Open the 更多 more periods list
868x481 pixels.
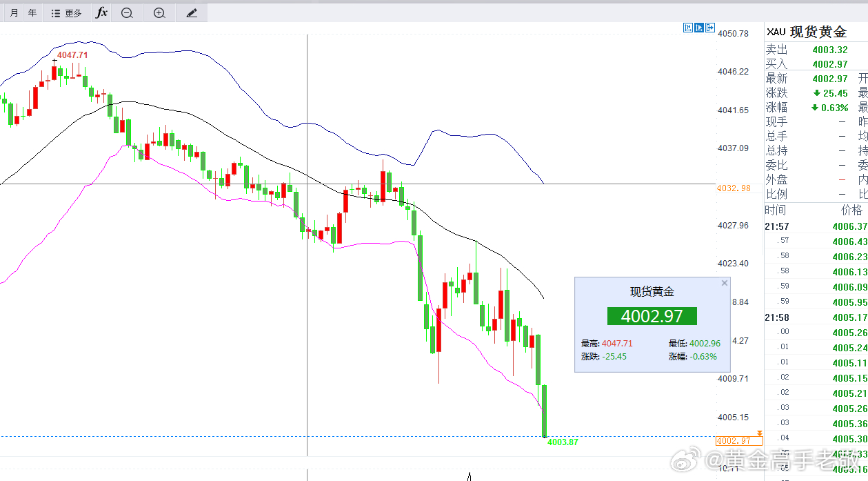pyautogui.click(x=67, y=12)
